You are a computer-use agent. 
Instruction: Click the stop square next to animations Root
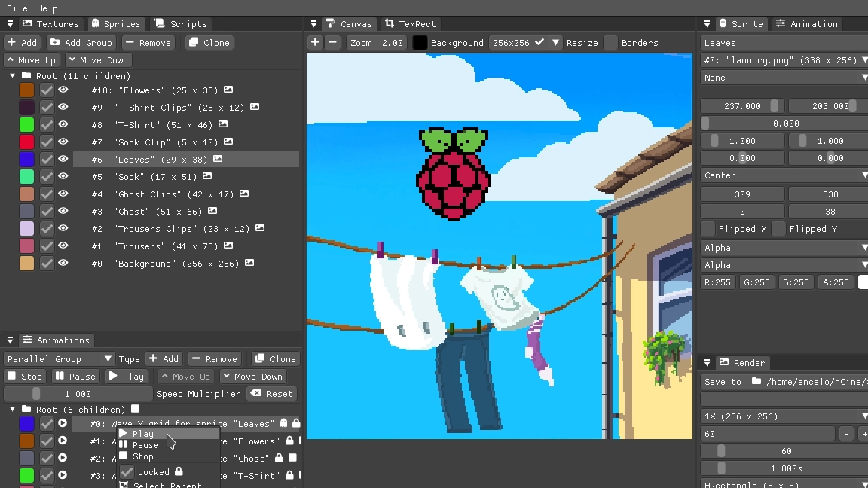(135, 409)
